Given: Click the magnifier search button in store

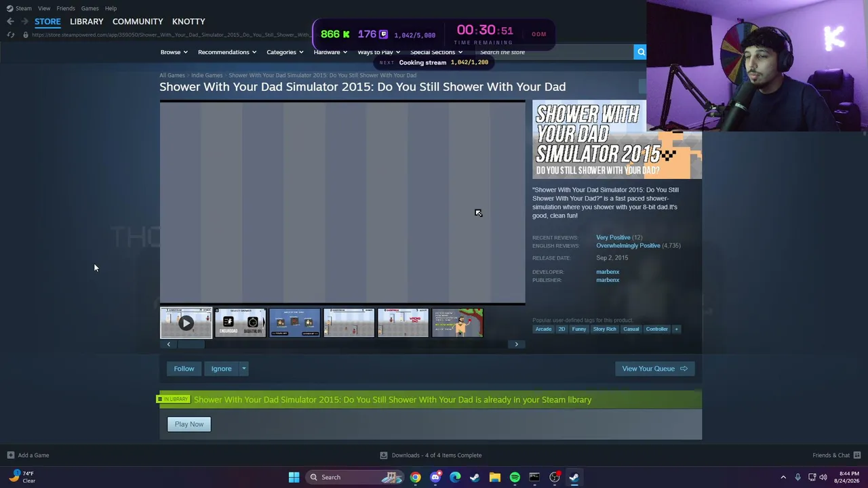Looking at the screenshot, I should (640, 52).
